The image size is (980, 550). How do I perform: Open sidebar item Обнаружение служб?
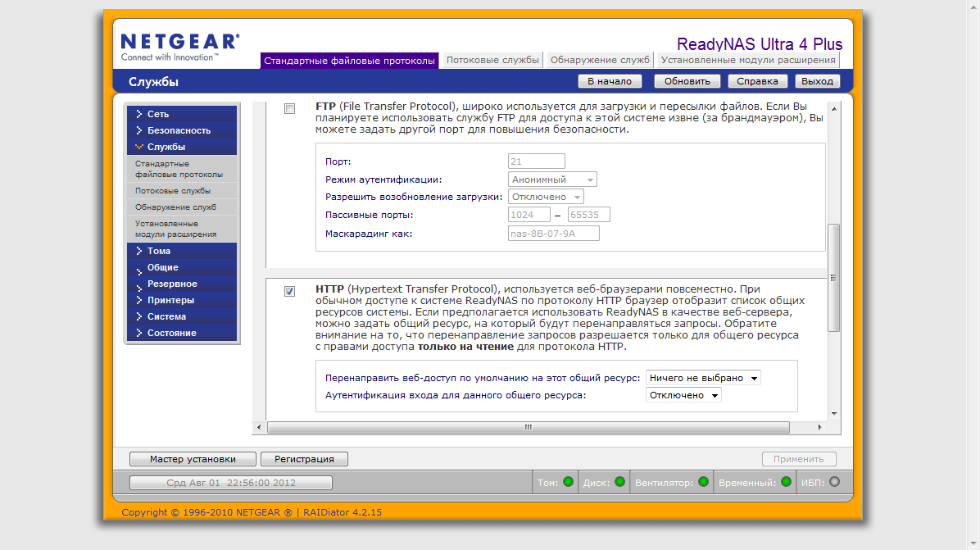pos(182,207)
